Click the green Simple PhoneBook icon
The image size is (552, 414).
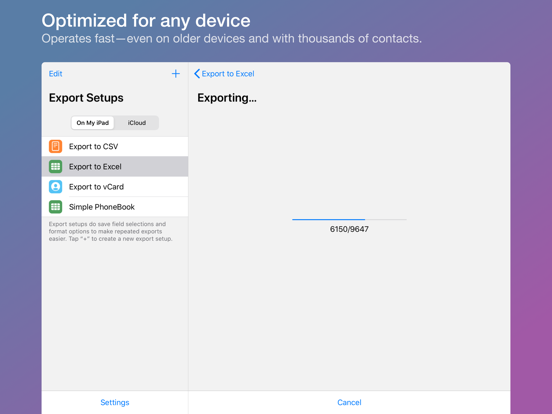click(x=55, y=207)
